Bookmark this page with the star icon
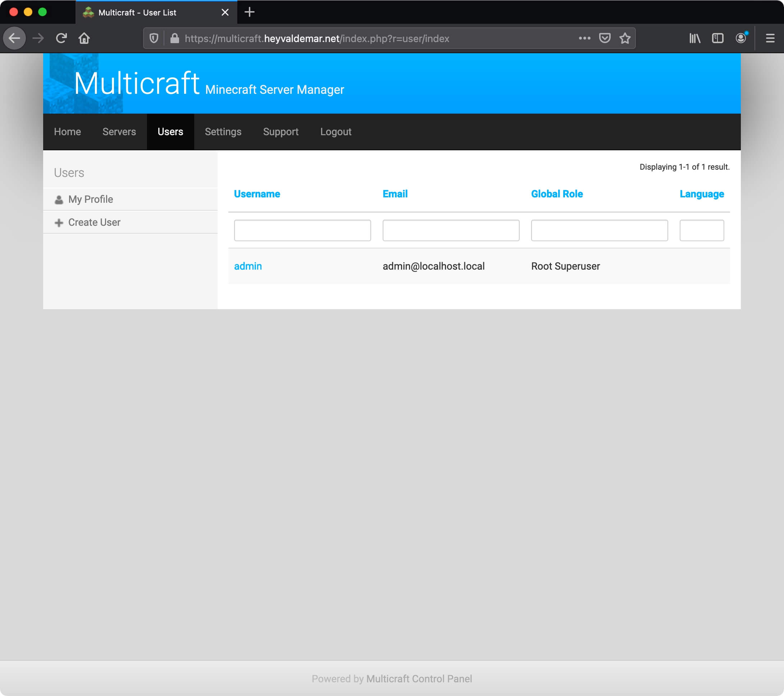 (625, 38)
